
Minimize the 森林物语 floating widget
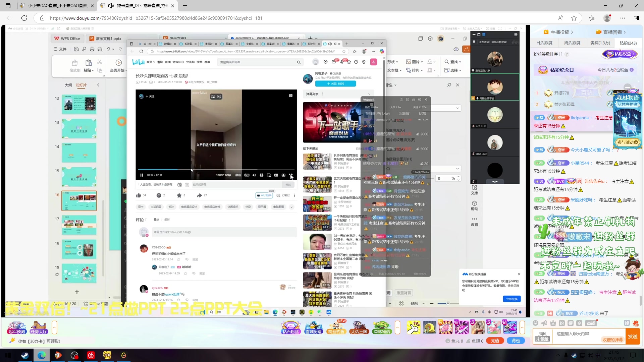click(628, 87)
